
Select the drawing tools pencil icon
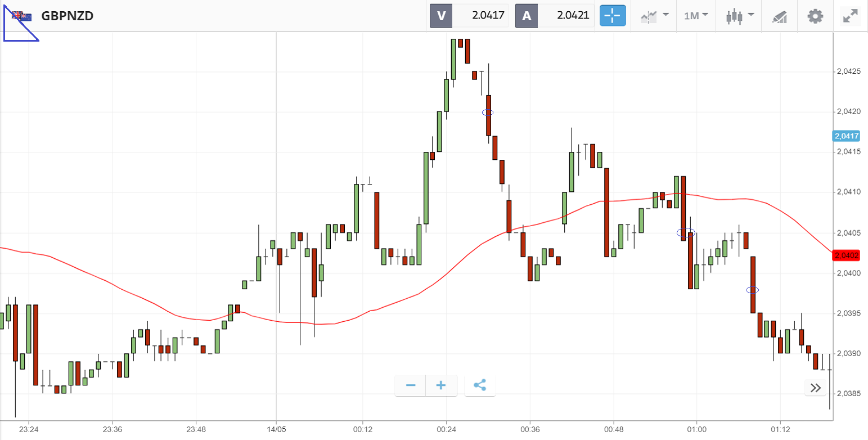pos(779,16)
